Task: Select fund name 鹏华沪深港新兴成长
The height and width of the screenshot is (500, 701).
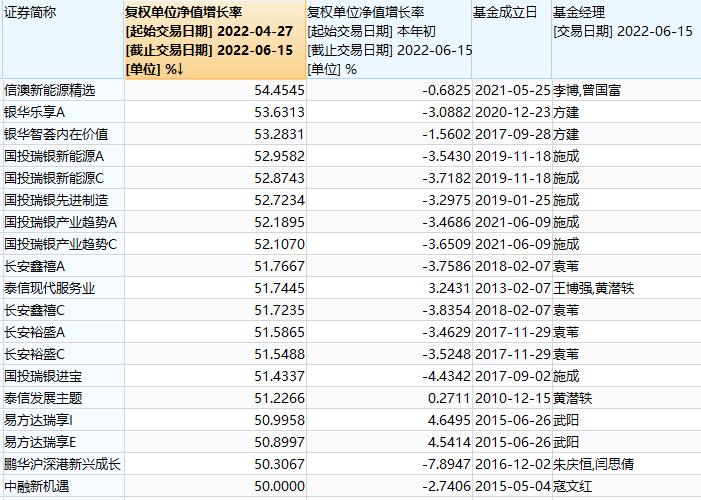Action: [x=63, y=464]
